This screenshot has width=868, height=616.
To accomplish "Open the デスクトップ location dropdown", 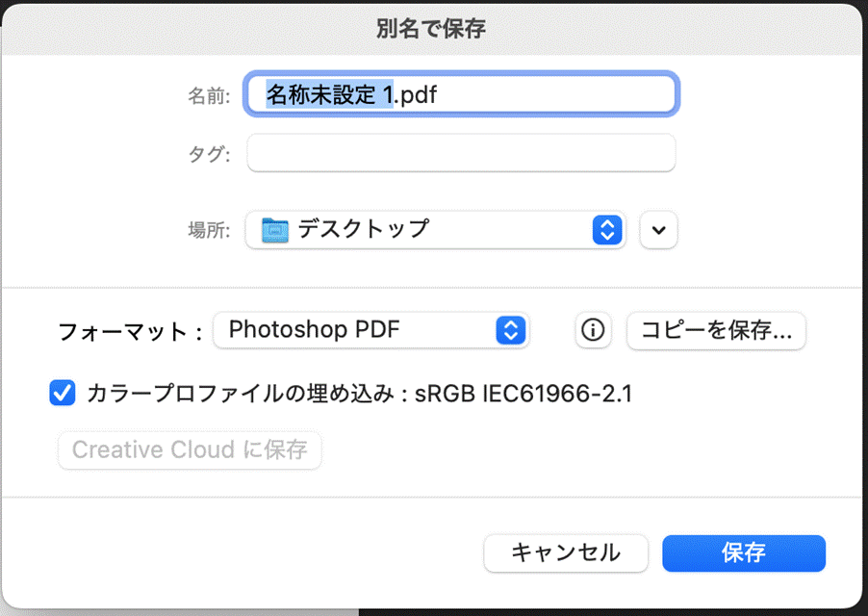I will coord(423,230).
